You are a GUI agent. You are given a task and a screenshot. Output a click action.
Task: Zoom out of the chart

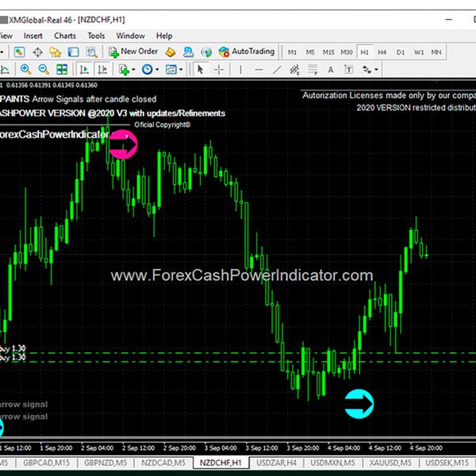click(44, 70)
